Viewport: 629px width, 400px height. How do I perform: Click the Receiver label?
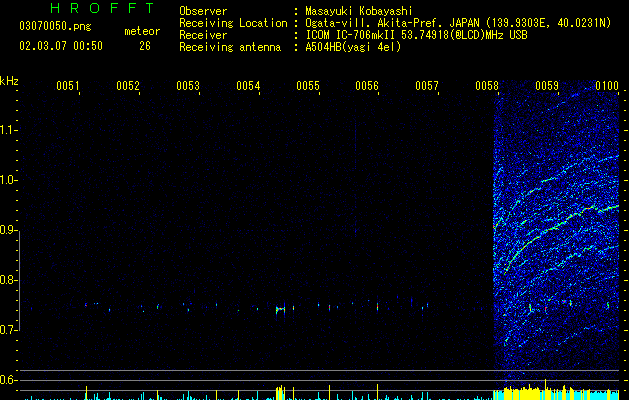click(203, 35)
